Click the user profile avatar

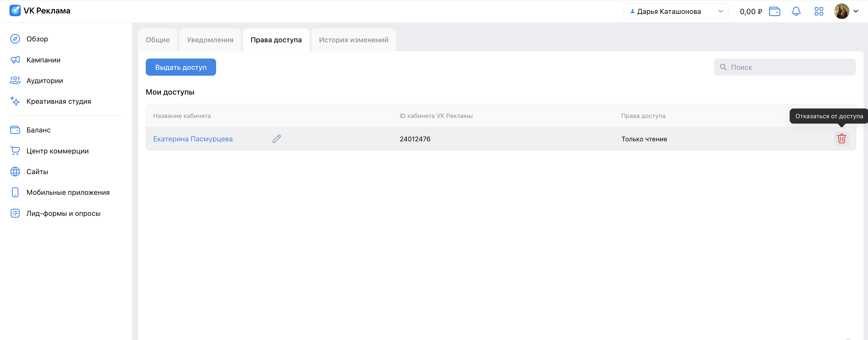tap(841, 11)
